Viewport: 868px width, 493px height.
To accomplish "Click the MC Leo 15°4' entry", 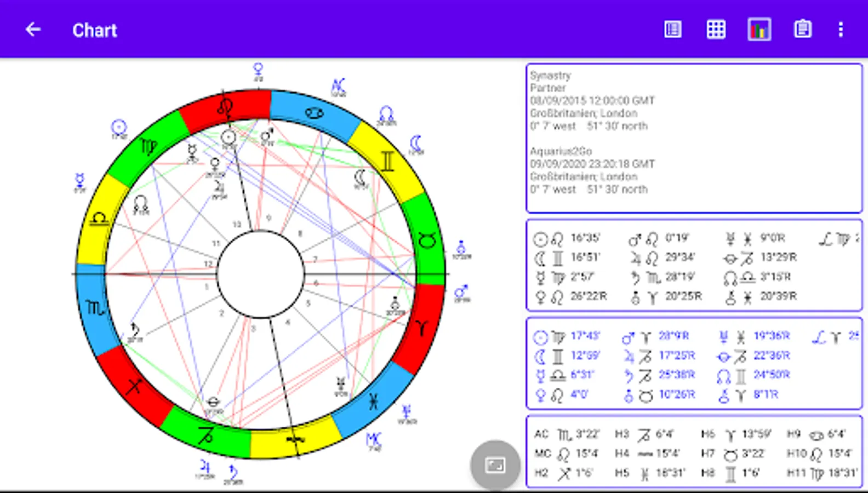I will (x=567, y=454).
